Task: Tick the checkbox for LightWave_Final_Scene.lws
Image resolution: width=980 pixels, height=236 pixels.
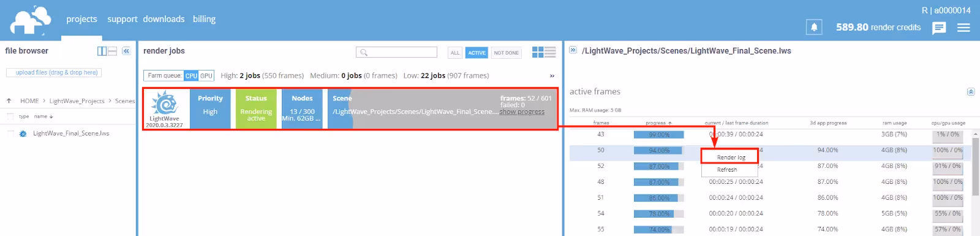Action: (x=10, y=133)
